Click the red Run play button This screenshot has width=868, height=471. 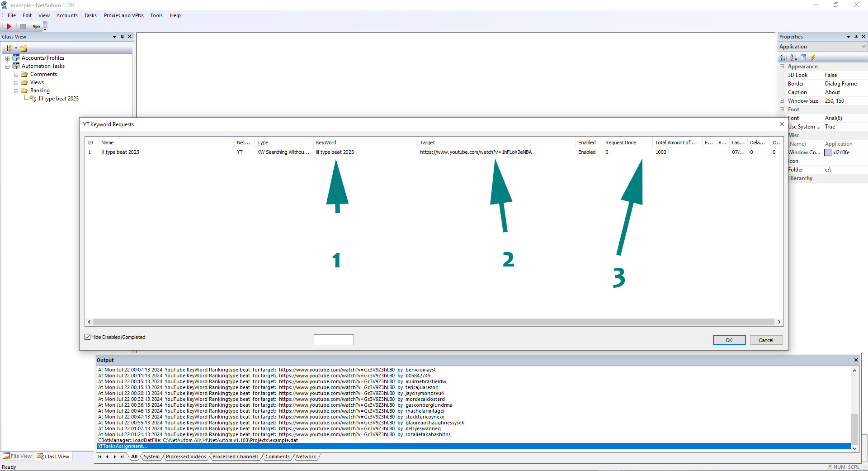pos(9,27)
